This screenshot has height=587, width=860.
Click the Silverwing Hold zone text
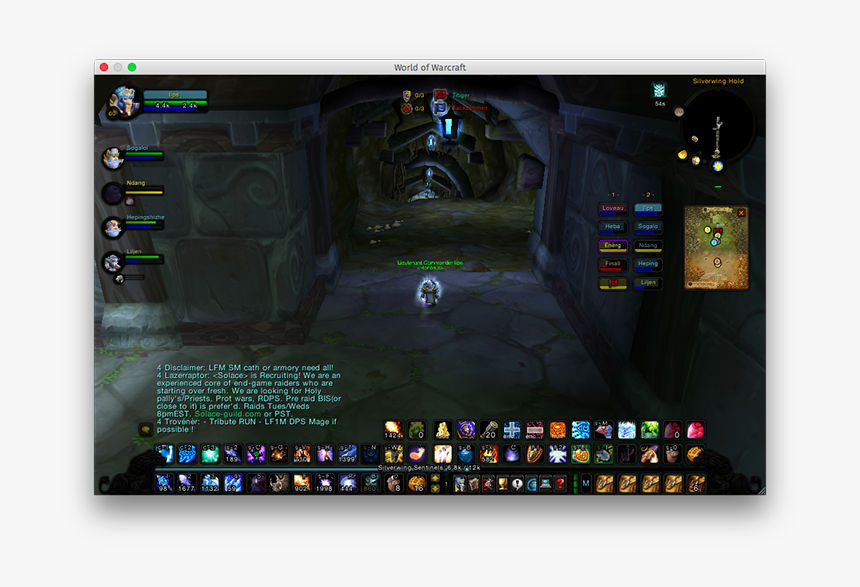pyautogui.click(x=718, y=81)
